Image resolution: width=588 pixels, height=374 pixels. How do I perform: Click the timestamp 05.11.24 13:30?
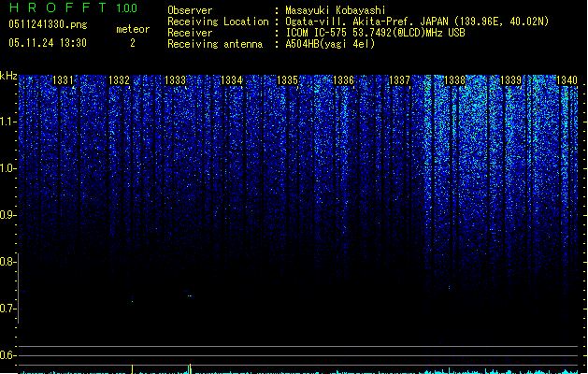pyautogui.click(x=48, y=43)
